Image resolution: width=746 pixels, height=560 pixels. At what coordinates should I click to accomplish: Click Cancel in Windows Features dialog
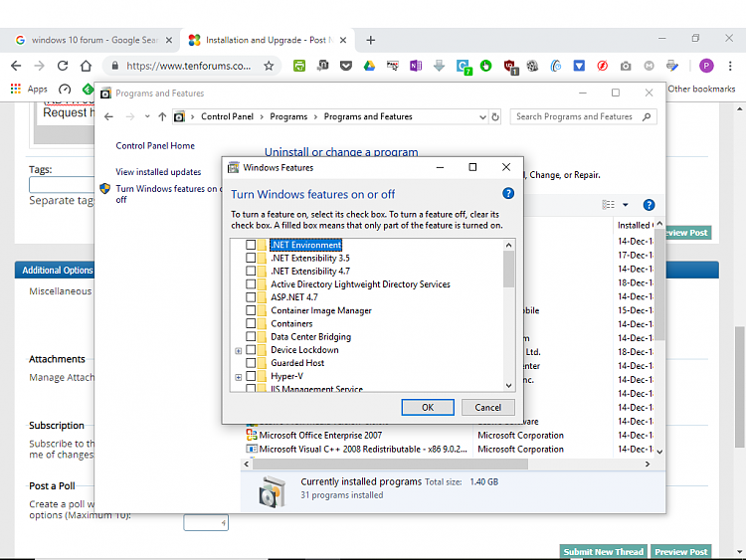click(x=487, y=407)
